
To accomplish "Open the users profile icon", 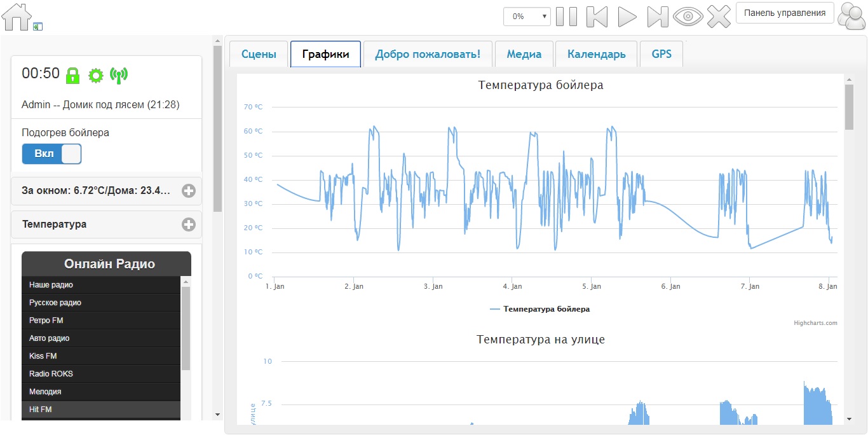I will pos(851,16).
